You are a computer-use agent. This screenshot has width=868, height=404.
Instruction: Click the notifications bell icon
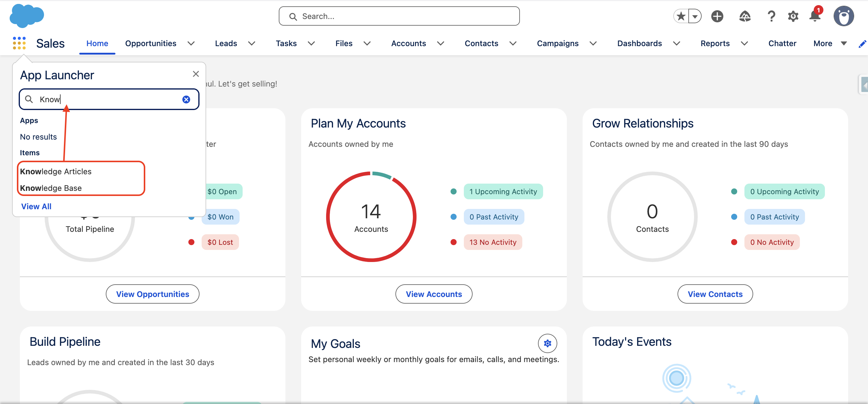[x=815, y=16]
